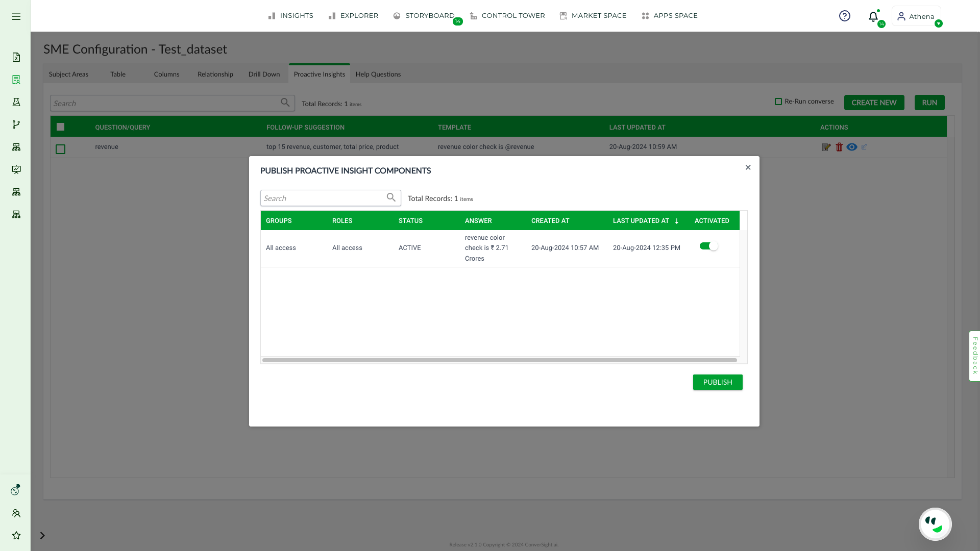Open the notifications bell icon

873,16
